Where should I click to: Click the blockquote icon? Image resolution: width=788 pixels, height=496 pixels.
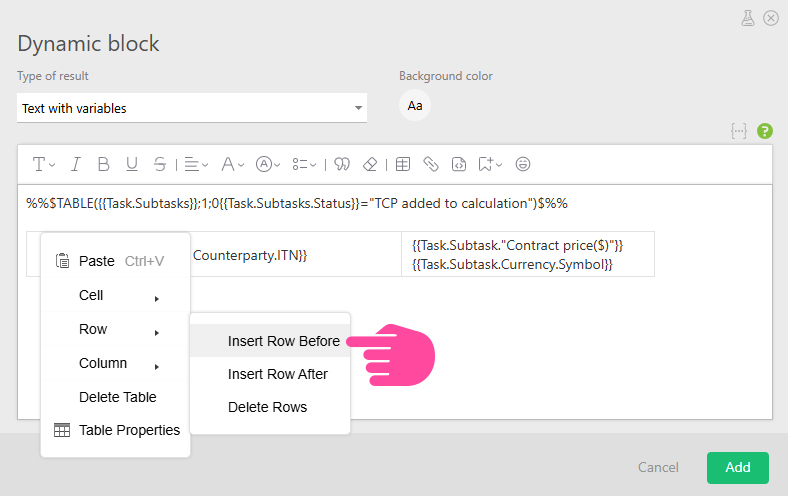(x=342, y=164)
